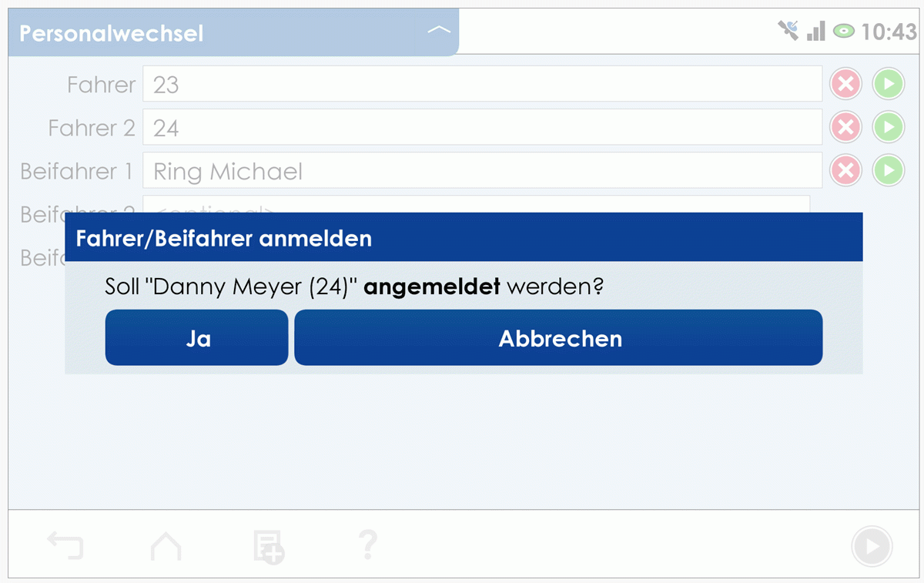Viewport: 924px width, 583px height.
Task: Confirm login with the Ja button
Action: tap(197, 338)
